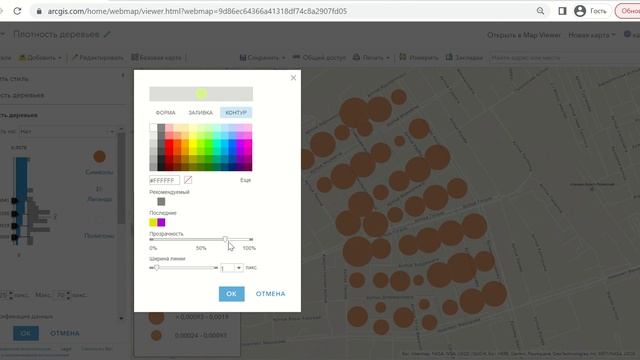The image size is (640, 360).
Task: Open the Новая карта dropdown
Action: 592,35
